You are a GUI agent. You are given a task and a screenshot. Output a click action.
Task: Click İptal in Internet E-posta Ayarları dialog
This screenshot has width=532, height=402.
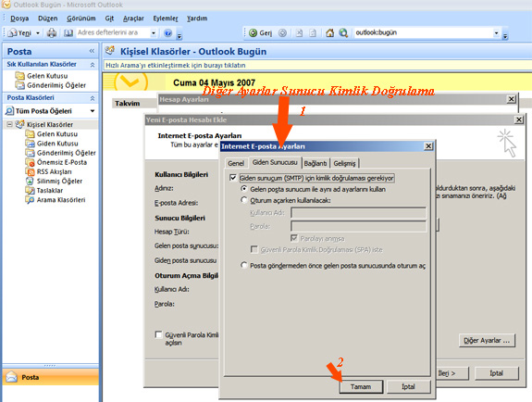coord(409,386)
